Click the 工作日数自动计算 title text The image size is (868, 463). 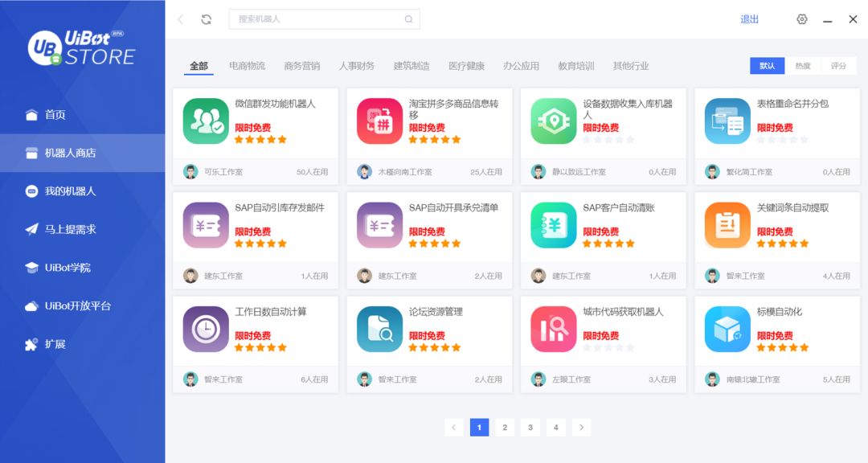click(x=271, y=312)
